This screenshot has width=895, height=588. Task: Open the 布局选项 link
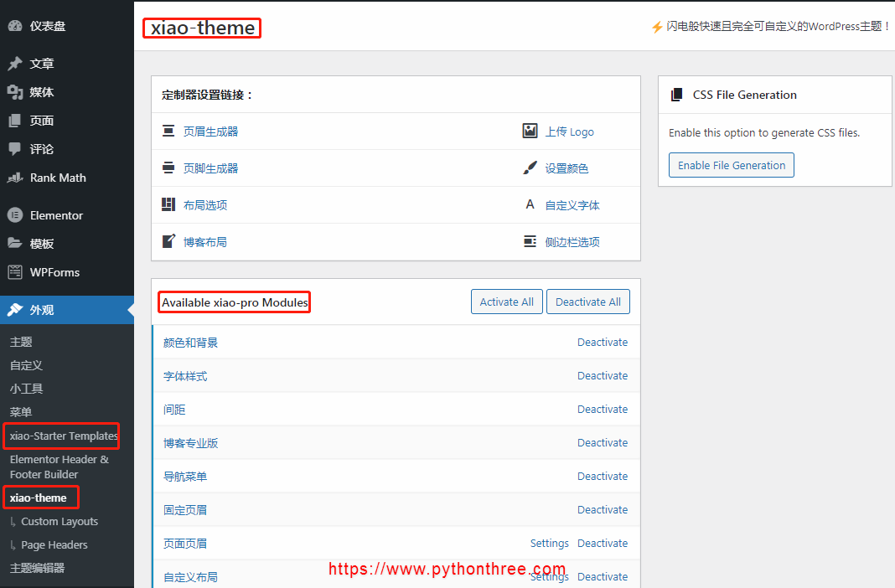click(x=205, y=204)
